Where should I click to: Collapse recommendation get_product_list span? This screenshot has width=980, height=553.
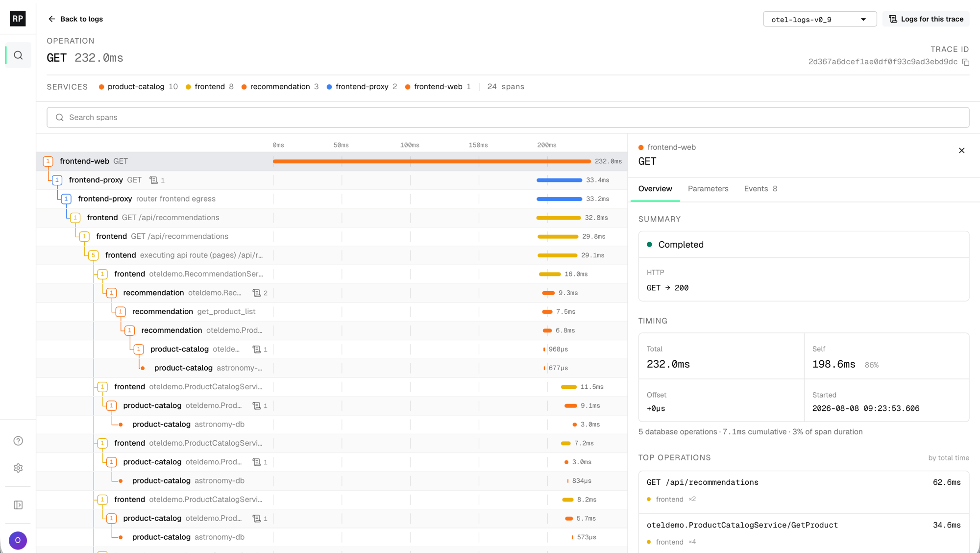[x=121, y=312]
